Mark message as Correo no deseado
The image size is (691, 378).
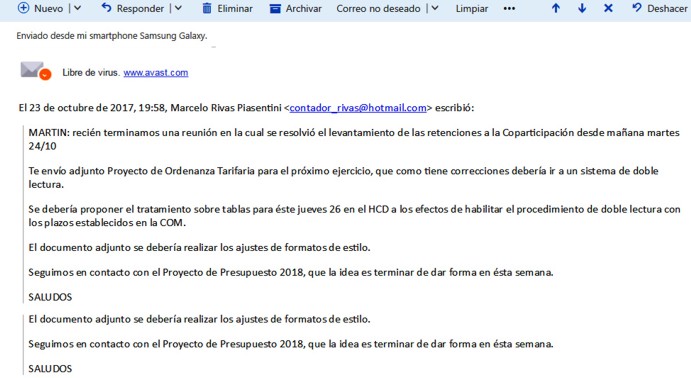tap(378, 8)
